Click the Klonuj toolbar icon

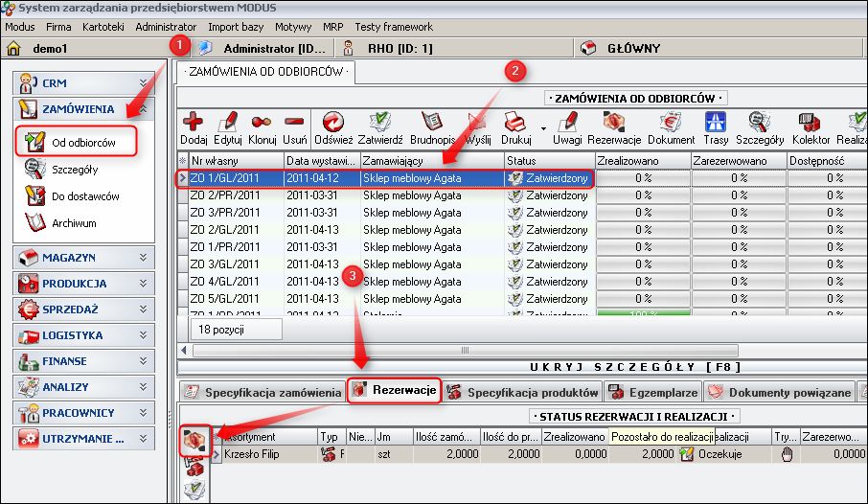click(x=263, y=123)
